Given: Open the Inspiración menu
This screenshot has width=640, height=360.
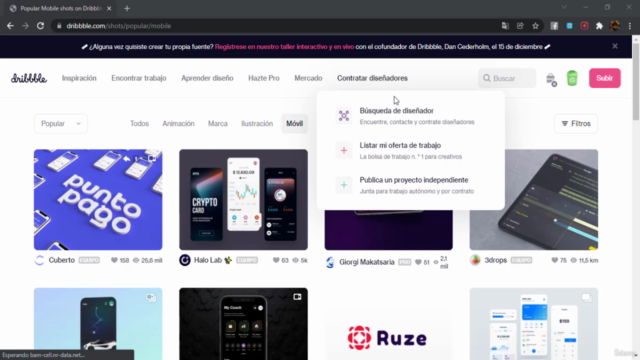Looking at the screenshot, I should [x=79, y=78].
